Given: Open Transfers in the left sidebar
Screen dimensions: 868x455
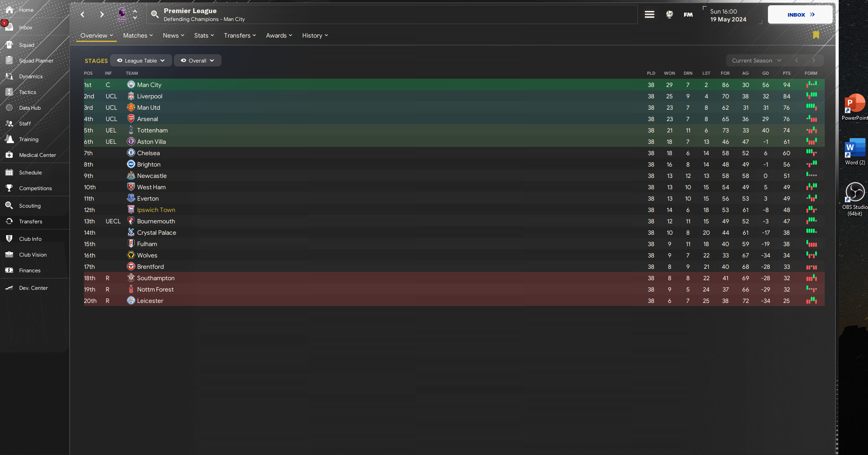Looking at the screenshot, I should 31,222.
